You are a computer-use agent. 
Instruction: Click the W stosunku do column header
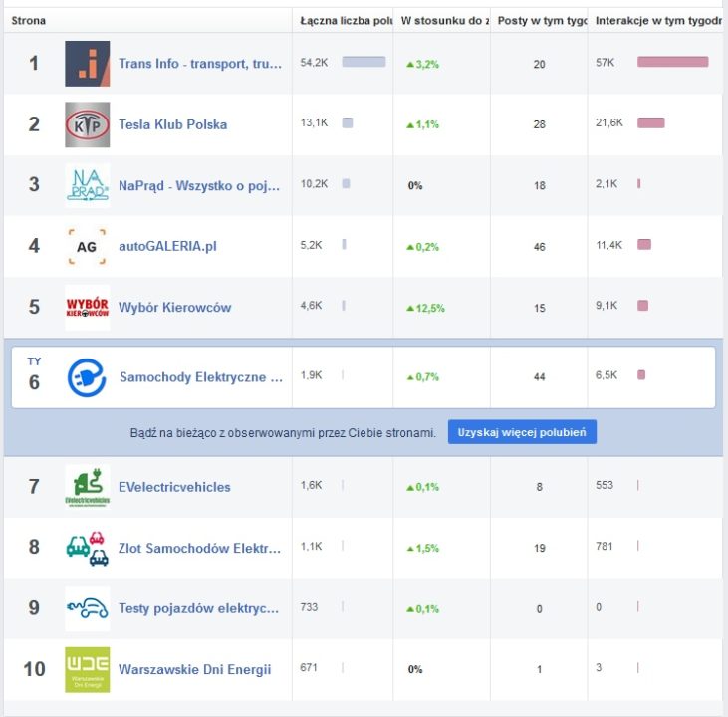coord(445,21)
